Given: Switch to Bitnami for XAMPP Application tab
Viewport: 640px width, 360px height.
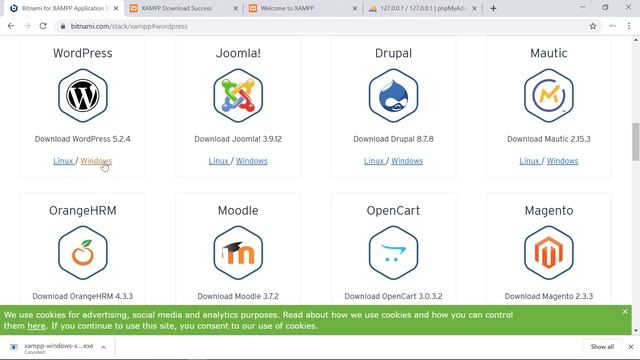Looking at the screenshot, I should click(63, 8).
